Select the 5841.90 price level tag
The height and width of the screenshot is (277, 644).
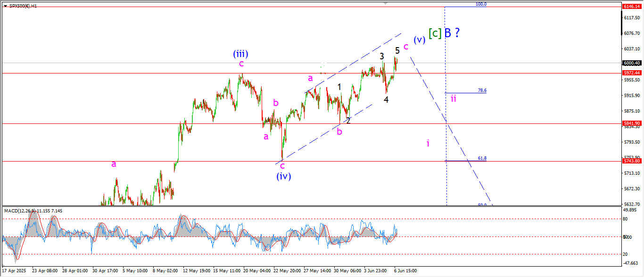pyautogui.click(x=631, y=123)
